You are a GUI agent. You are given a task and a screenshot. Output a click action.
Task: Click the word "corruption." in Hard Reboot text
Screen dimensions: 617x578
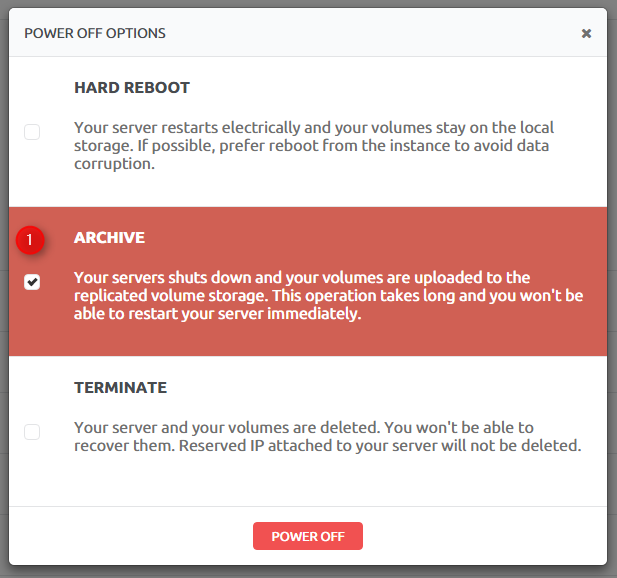tap(115, 164)
